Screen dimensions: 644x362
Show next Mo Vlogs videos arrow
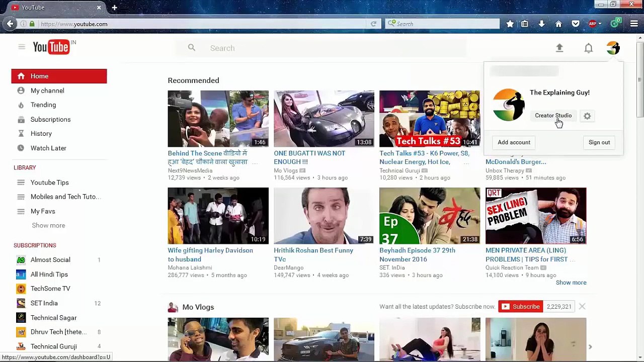[590, 346]
